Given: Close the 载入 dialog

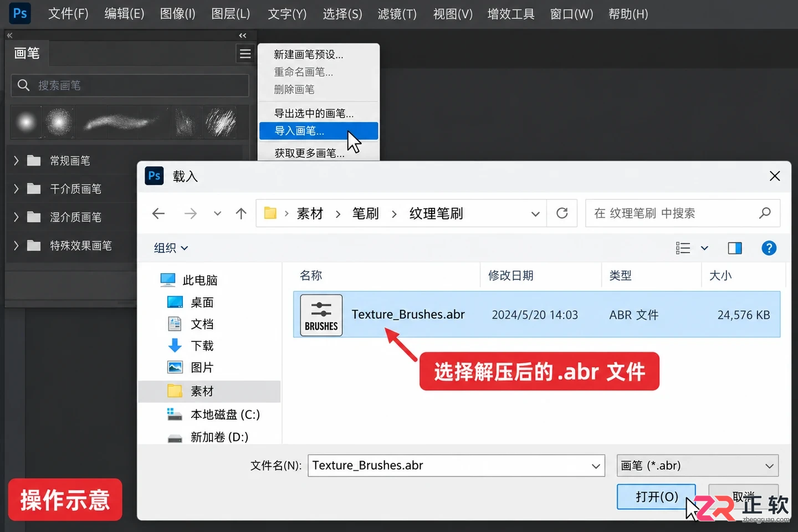Looking at the screenshot, I should coord(775,176).
